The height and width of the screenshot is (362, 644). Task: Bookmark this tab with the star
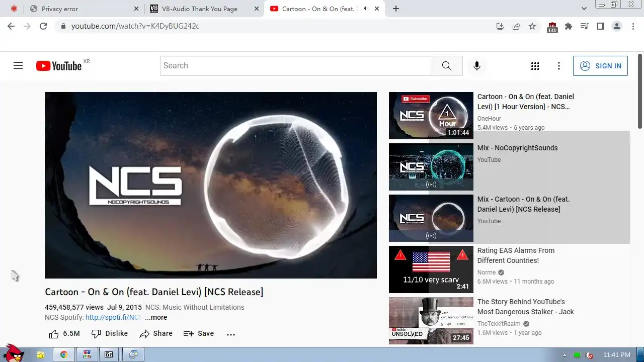pyautogui.click(x=532, y=26)
